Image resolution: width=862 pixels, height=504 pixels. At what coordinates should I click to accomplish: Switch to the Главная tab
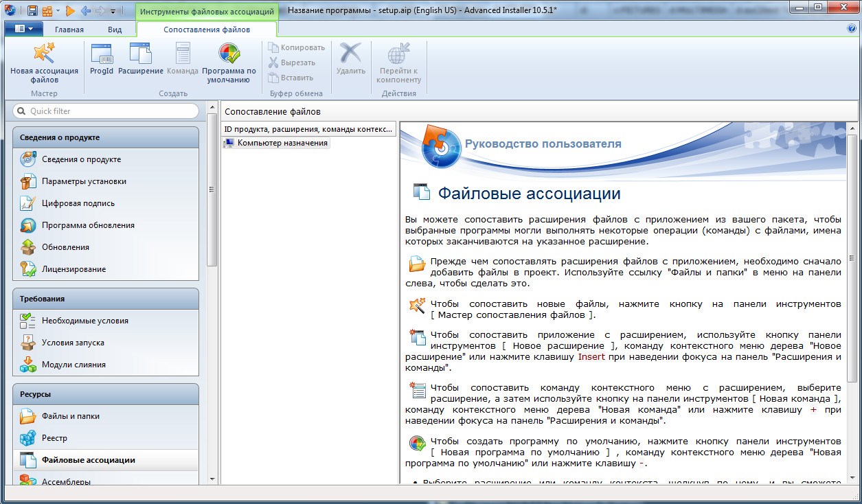point(69,30)
